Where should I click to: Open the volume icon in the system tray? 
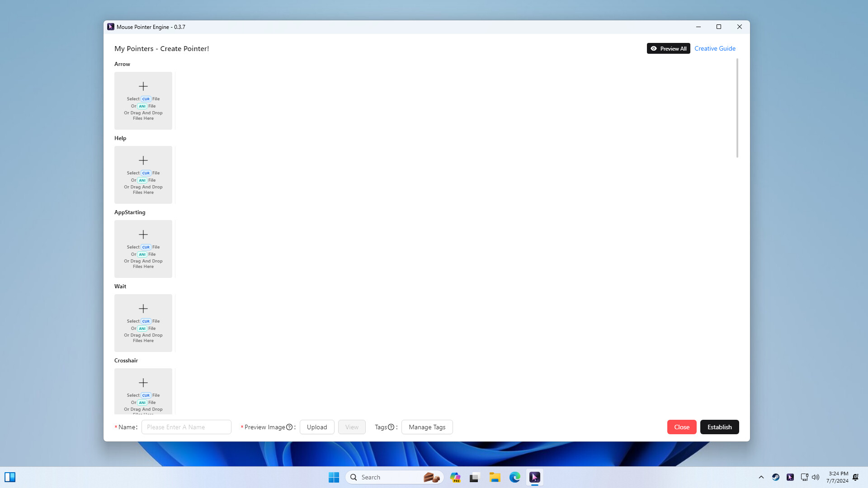tap(815, 477)
